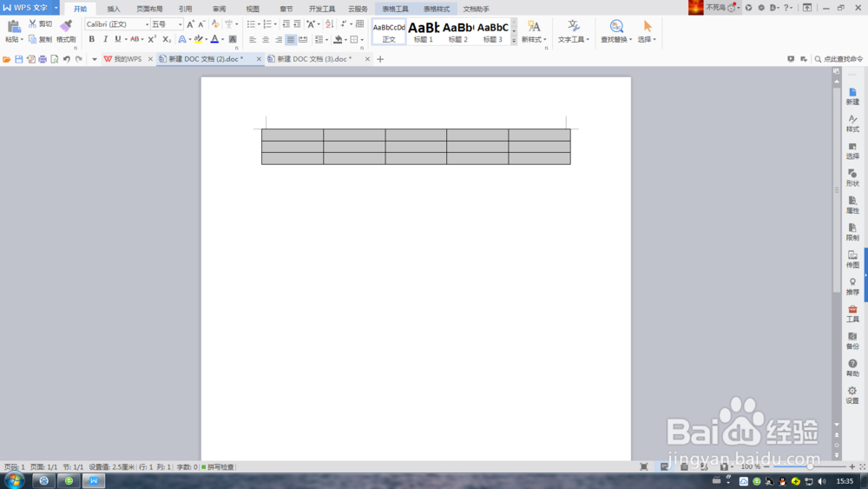Click the zoom in plus button
Viewport: 868px width, 489px height.
click(x=852, y=466)
